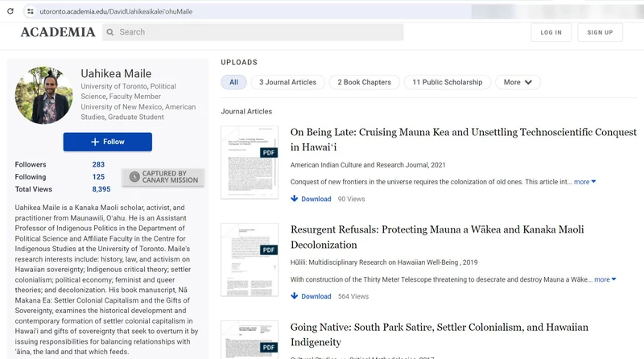This screenshot has height=359, width=644.
Task: Click the PDF badge on Resurgent Refusals
Action: click(x=268, y=250)
